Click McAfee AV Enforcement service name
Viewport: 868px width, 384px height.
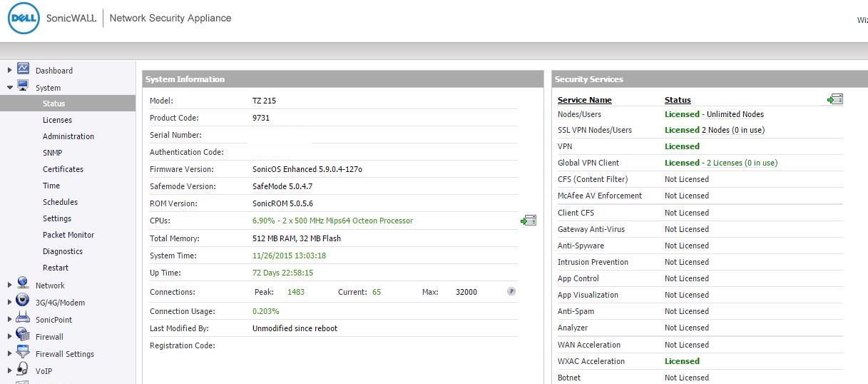(600, 196)
